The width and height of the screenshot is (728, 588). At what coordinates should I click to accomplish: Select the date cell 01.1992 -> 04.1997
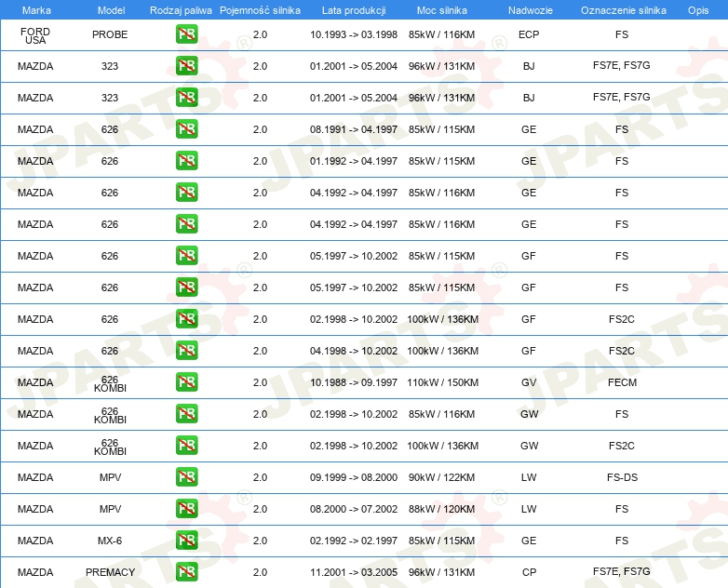pyautogui.click(x=354, y=161)
